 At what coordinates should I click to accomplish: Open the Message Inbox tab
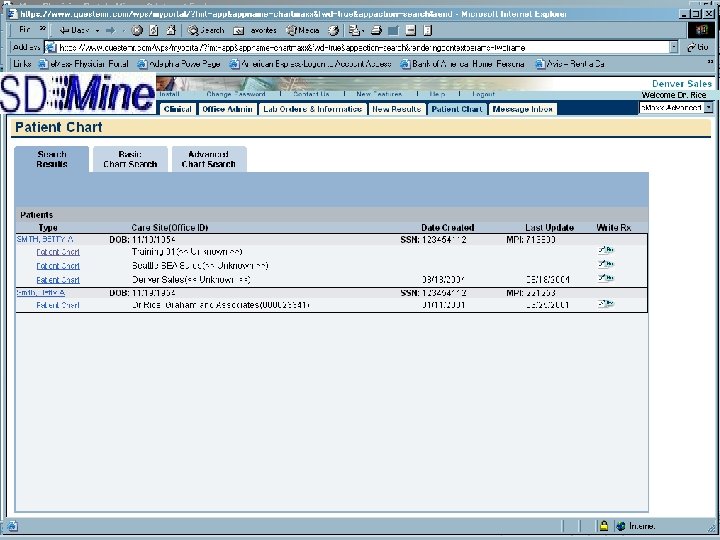click(x=523, y=109)
